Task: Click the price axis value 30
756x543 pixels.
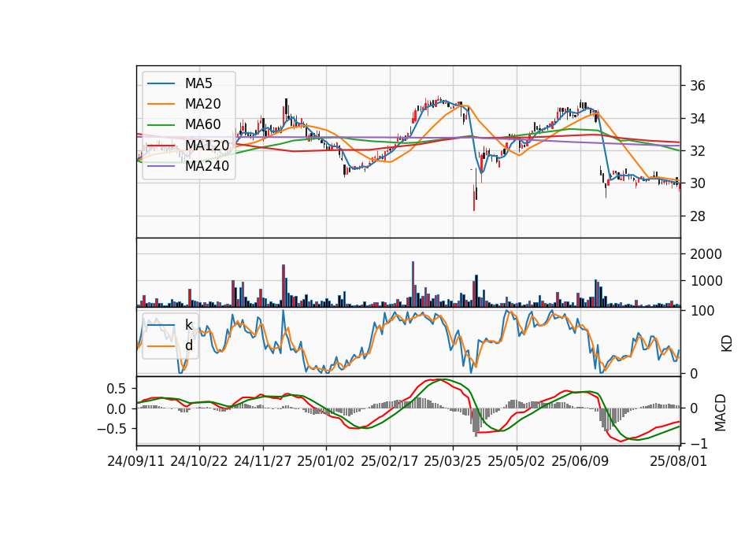Action: point(698,183)
